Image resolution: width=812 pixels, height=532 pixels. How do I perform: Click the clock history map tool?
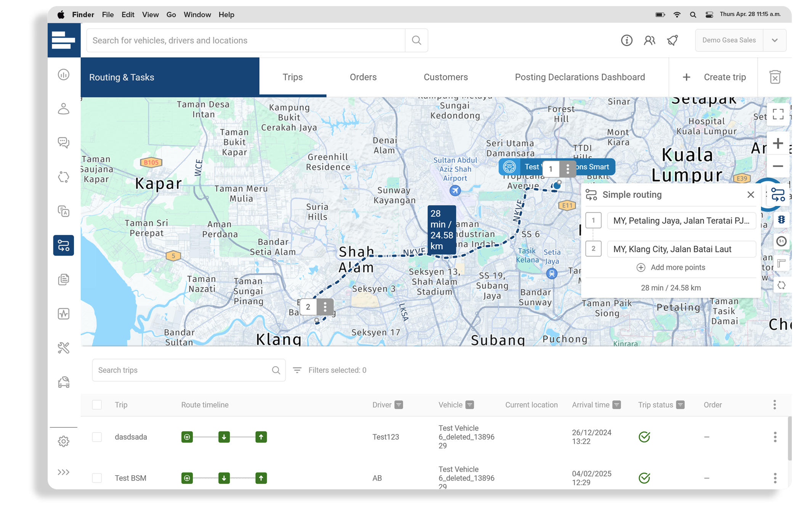[x=782, y=241]
